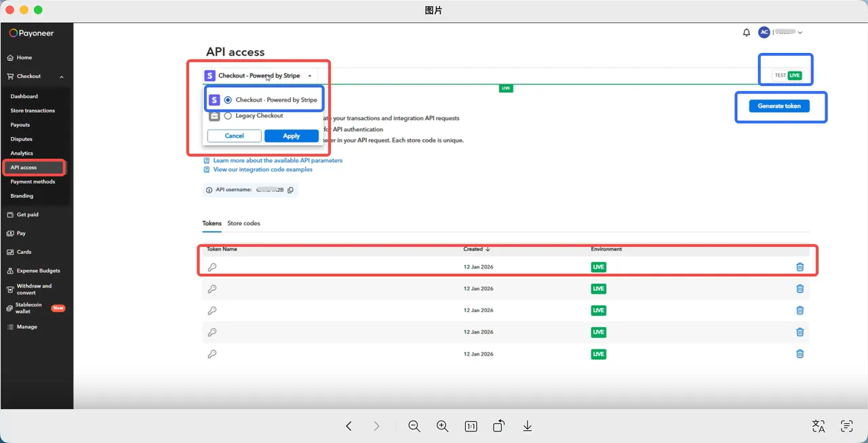Screen dimensions: 868x443
Task: Show image at actual 1:1 size
Action: click(471, 427)
